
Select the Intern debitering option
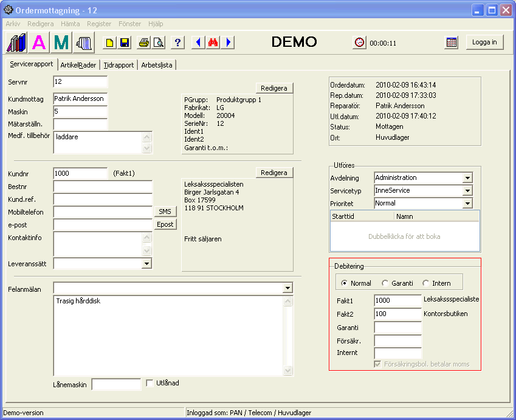tap(425, 283)
